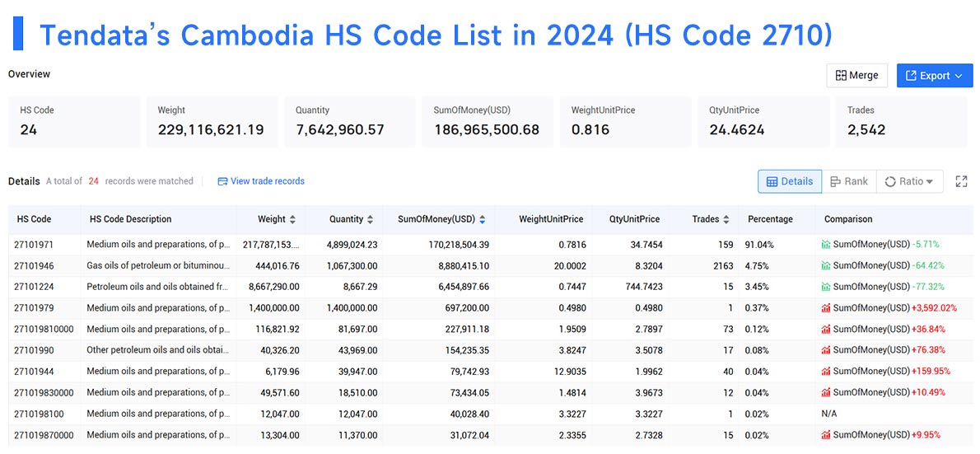This screenshot has width=980, height=454.
Task: Click overview Trades card 2,542
Action: (x=901, y=121)
